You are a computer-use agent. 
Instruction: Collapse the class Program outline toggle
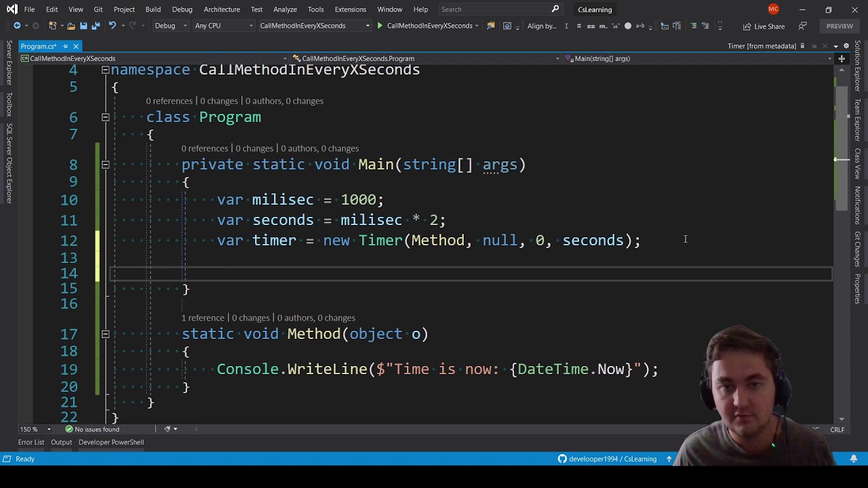point(105,117)
